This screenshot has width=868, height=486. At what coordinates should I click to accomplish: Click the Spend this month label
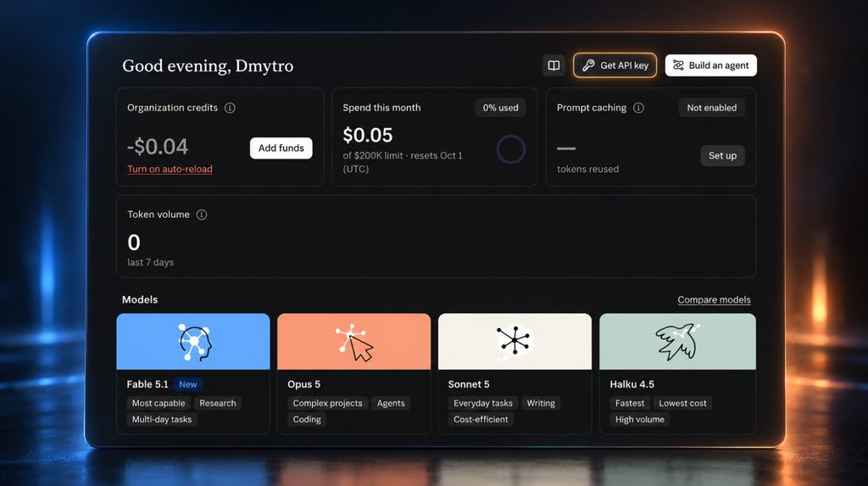coord(381,108)
